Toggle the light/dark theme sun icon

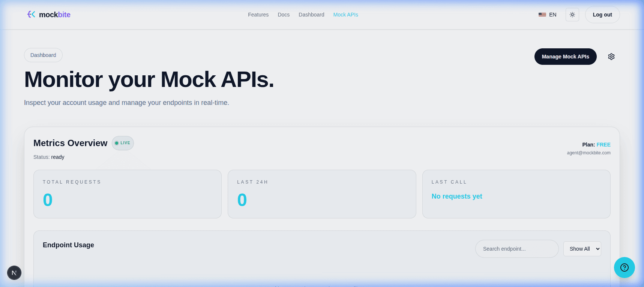[x=572, y=15]
